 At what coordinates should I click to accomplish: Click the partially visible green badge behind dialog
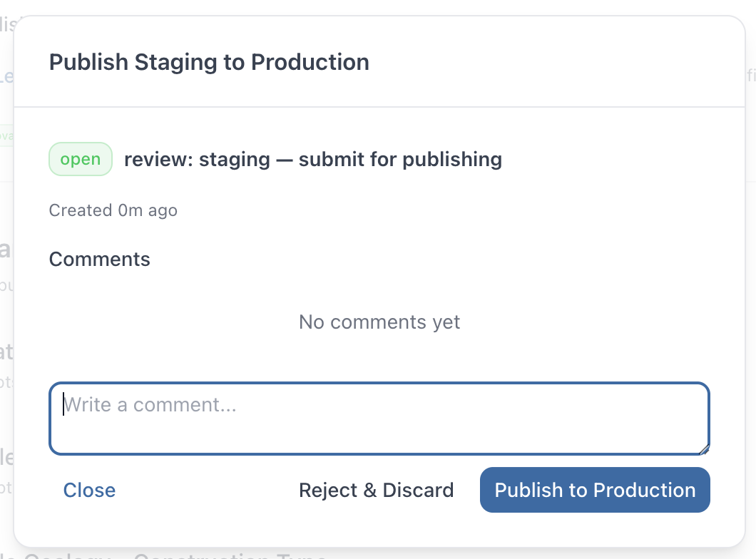coord(6,135)
